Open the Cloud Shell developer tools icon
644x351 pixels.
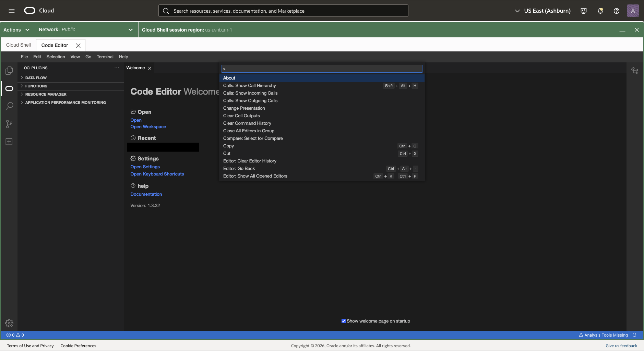pos(583,11)
